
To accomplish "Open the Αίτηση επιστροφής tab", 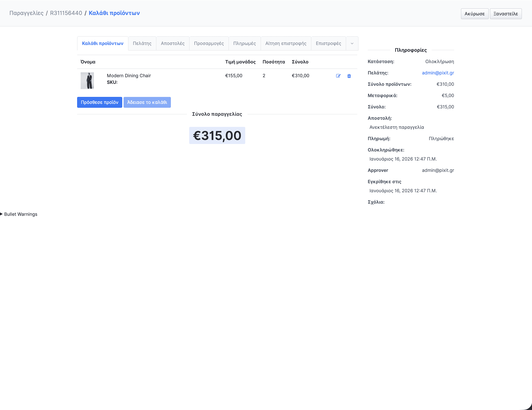I will pyautogui.click(x=286, y=44).
